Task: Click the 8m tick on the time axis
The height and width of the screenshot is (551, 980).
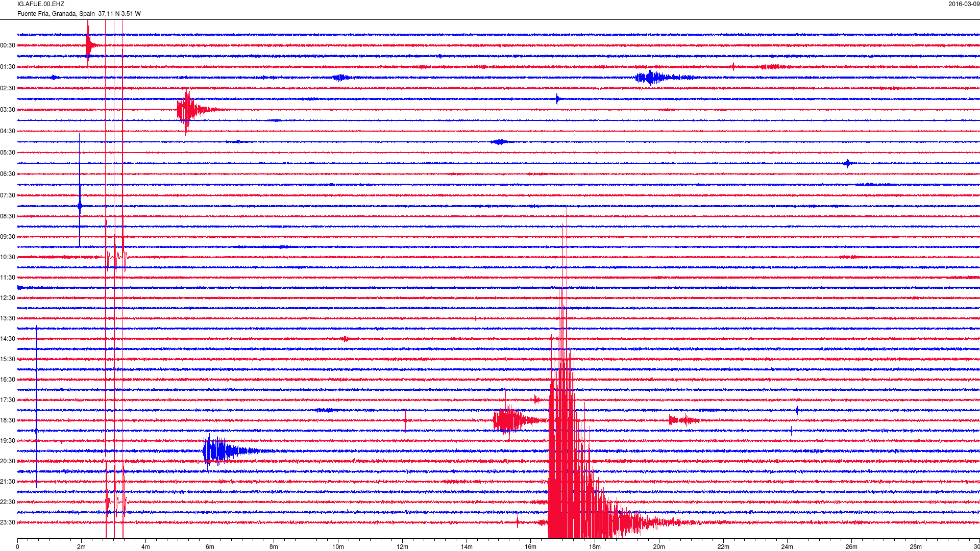Action: (x=274, y=547)
